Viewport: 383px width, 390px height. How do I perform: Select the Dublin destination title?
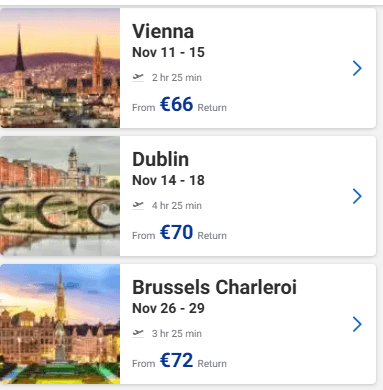(x=161, y=159)
